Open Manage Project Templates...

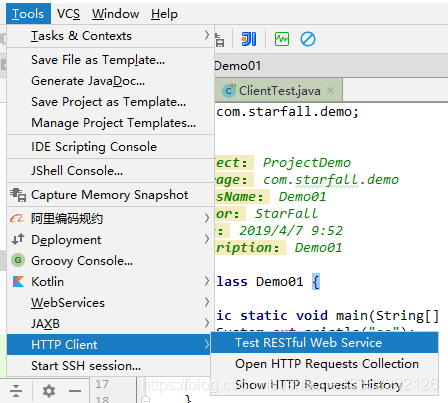click(x=110, y=123)
